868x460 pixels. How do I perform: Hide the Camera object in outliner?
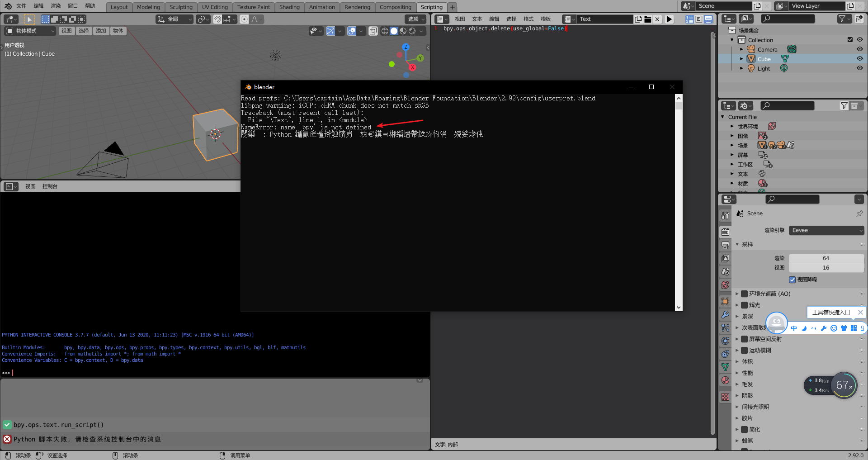[859, 49]
